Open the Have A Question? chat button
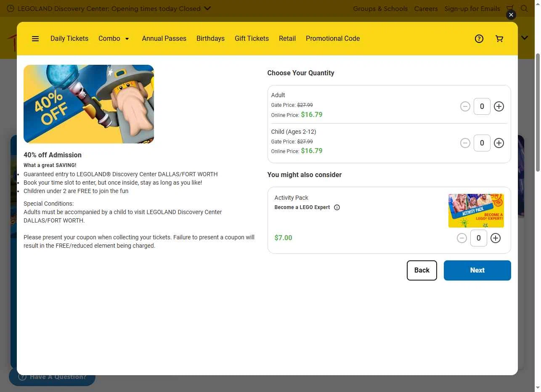Screen dimensions: 541x392 (x=52, y=377)
